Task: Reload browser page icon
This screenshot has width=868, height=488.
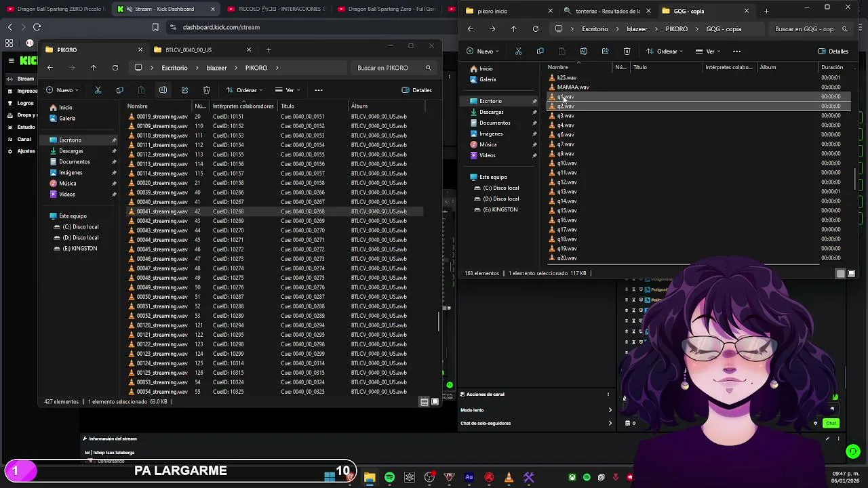Action: pos(37,27)
